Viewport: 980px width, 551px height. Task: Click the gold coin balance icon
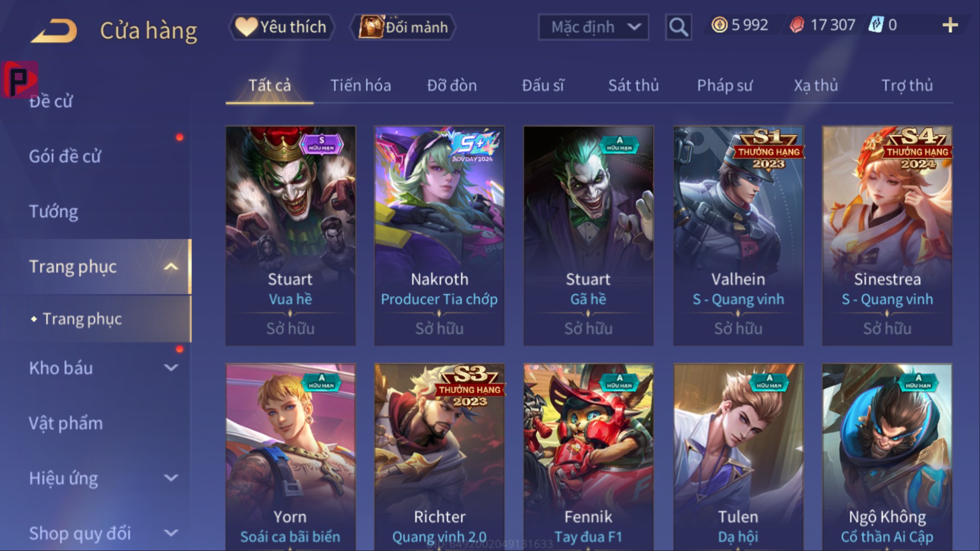coord(719,25)
